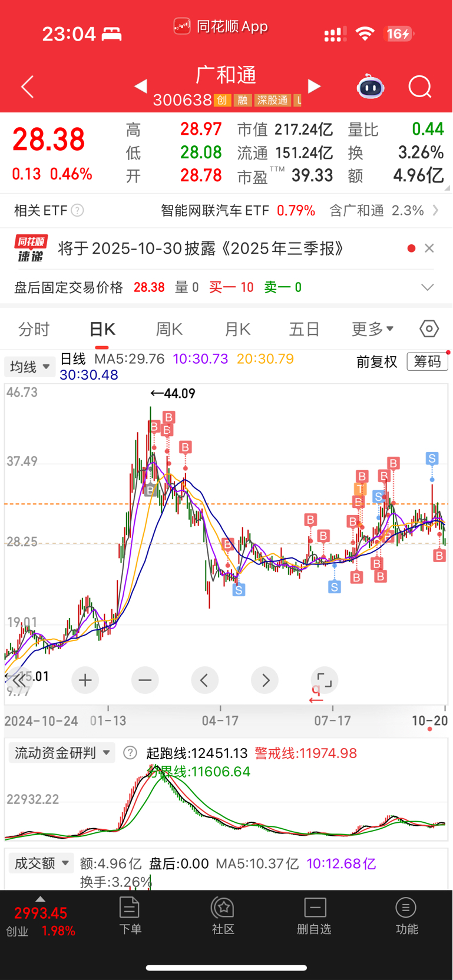Tap the 筹码 chip distribution button
The image size is (453, 980).
click(x=428, y=361)
